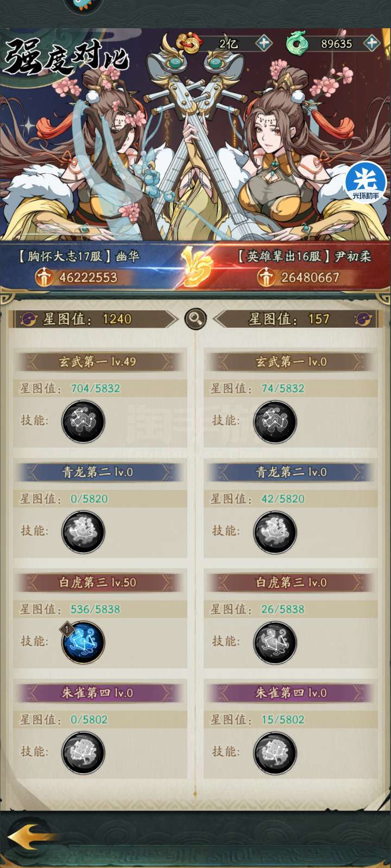Viewport: 391px width, 868px height.
Task: Select left 白虎第三 glowing blue skill icon
Action: (x=83, y=642)
